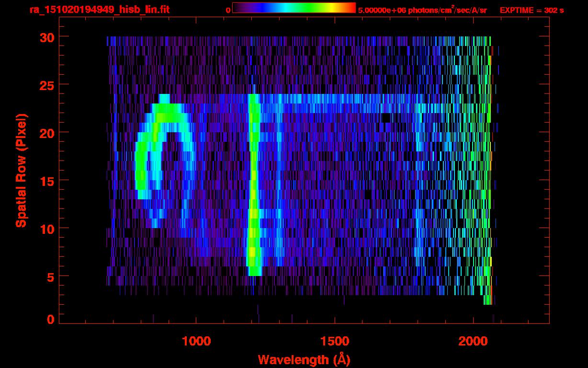Click the EXPTIME = 302 s label
Screen dimensions: 588x368
click(x=531, y=10)
